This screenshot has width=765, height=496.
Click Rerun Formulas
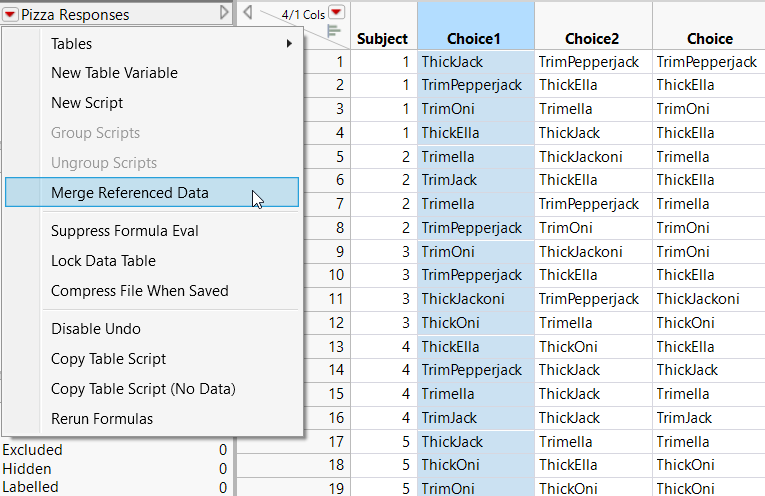102,419
